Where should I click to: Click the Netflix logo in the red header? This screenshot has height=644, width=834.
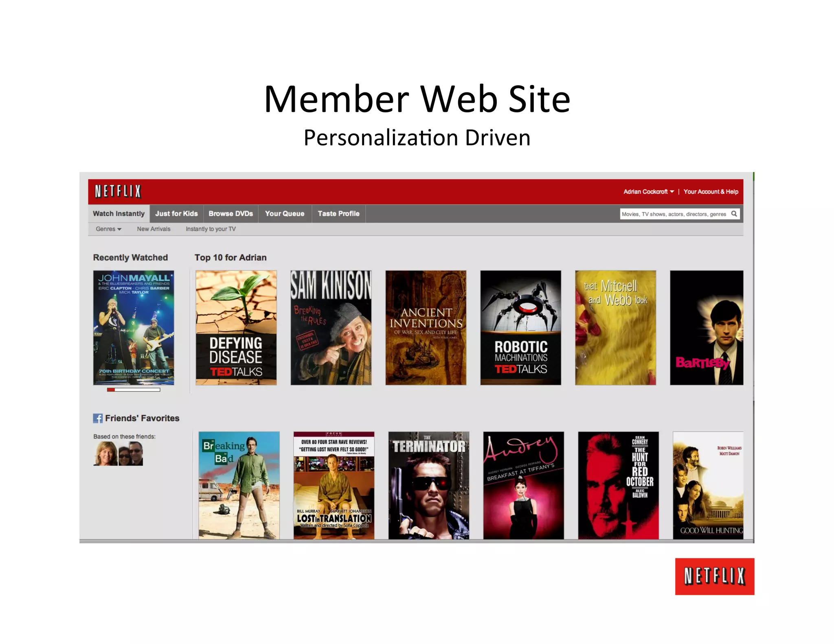118,191
